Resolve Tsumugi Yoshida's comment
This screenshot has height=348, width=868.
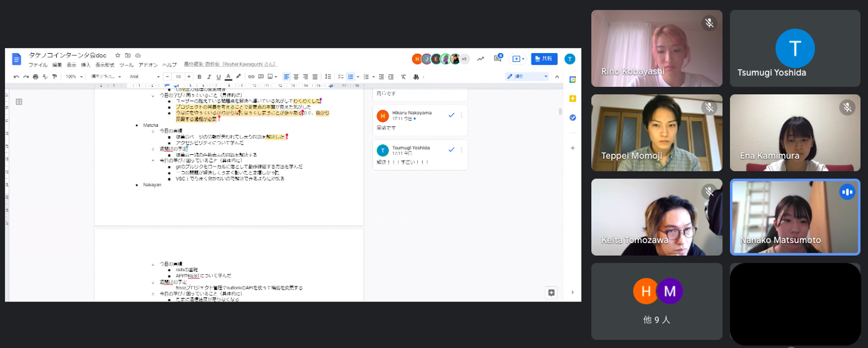point(451,150)
